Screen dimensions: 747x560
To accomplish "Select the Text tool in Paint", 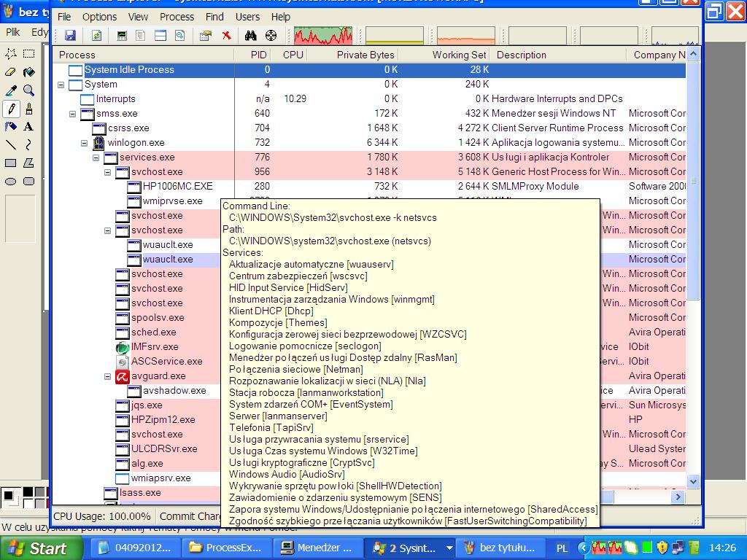I will (x=29, y=127).
